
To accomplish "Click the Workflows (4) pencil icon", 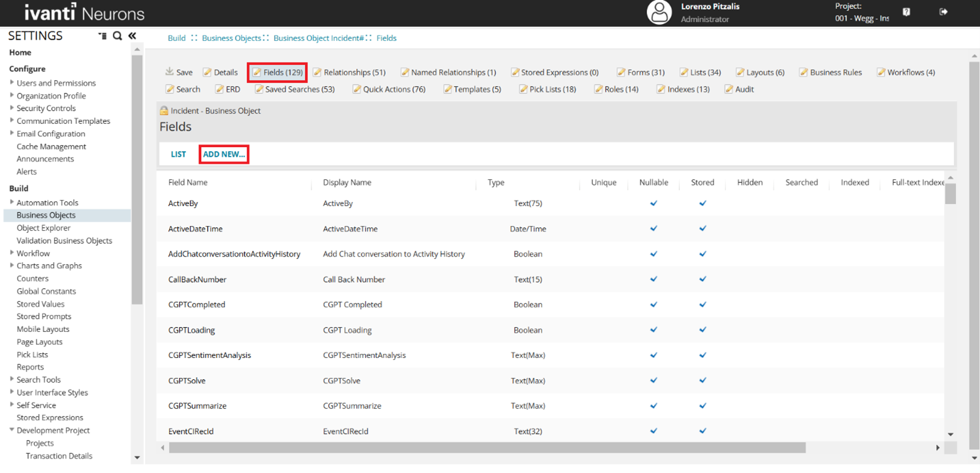I will coord(881,72).
